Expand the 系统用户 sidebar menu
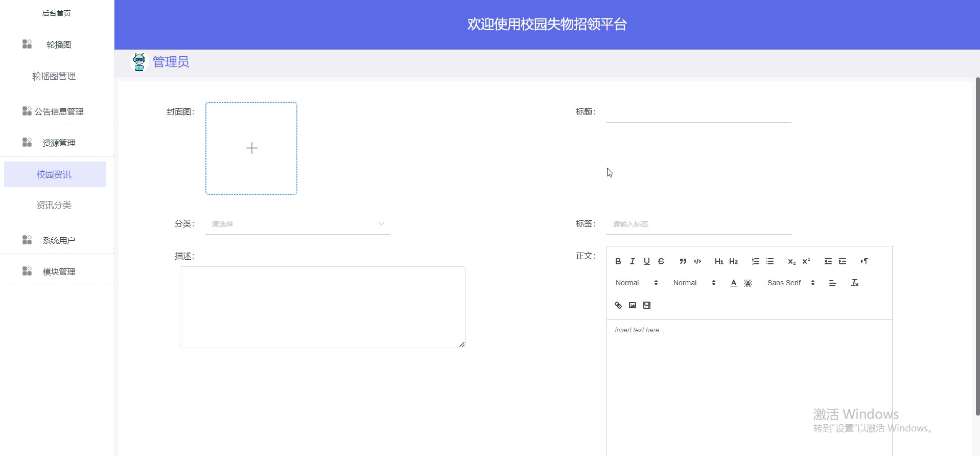 [x=57, y=240]
